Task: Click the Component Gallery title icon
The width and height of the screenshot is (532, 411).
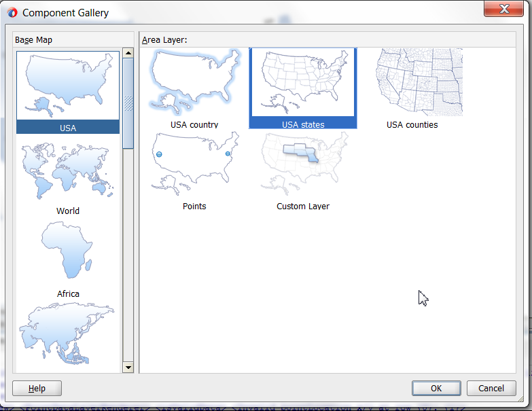Action: 12,13
